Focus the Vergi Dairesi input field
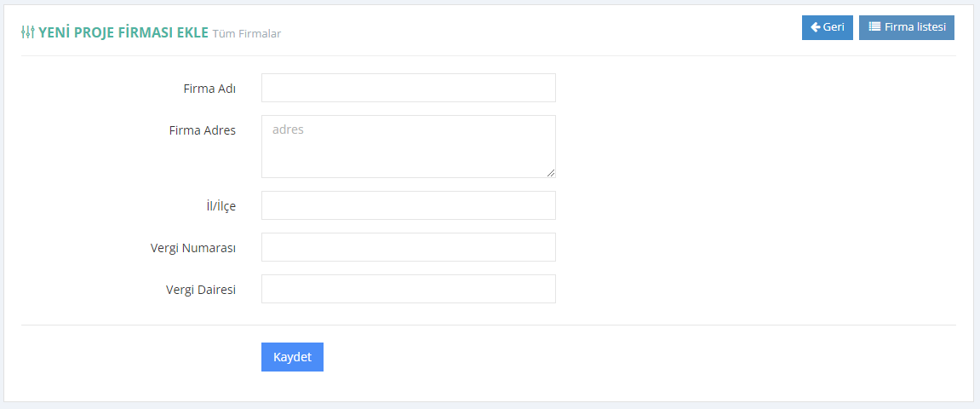Viewport: 980px width, 409px height. point(408,289)
